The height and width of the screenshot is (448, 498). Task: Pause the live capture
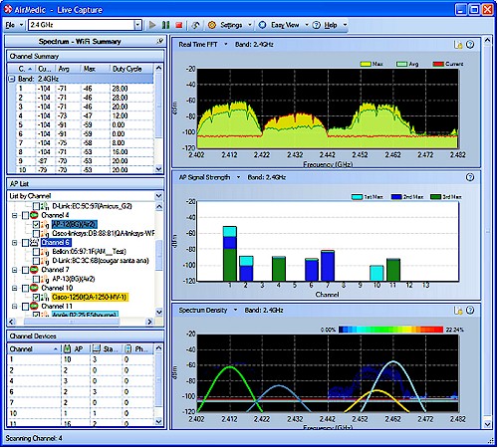(x=165, y=25)
